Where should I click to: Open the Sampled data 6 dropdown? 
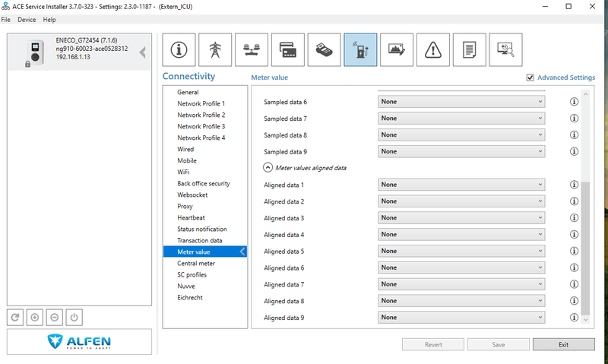[x=461, y=102]
